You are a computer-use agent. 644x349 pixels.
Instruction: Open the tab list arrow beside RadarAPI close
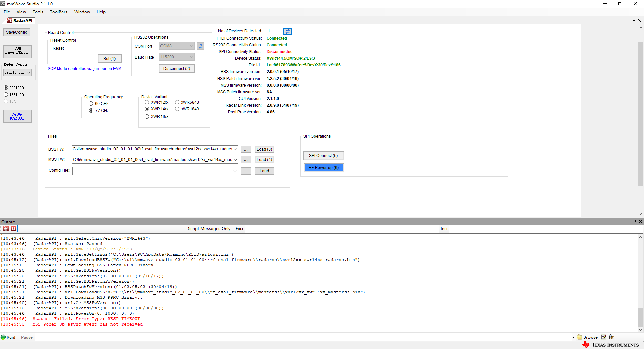(x=634, y=21)
